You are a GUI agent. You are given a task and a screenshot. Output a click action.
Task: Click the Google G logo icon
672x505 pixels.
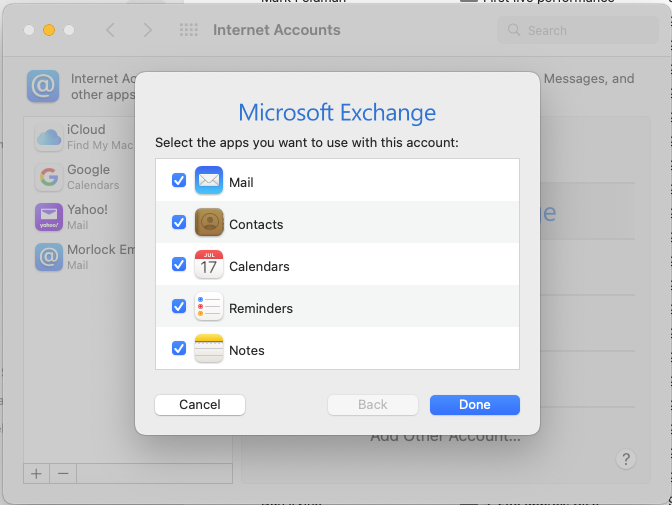[x=49, y=177]
